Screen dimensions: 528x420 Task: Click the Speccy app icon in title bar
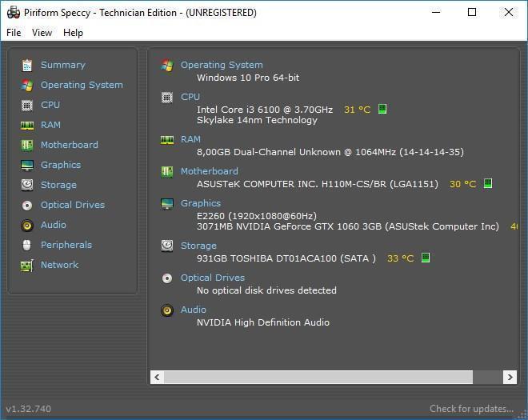coord(14,13)
